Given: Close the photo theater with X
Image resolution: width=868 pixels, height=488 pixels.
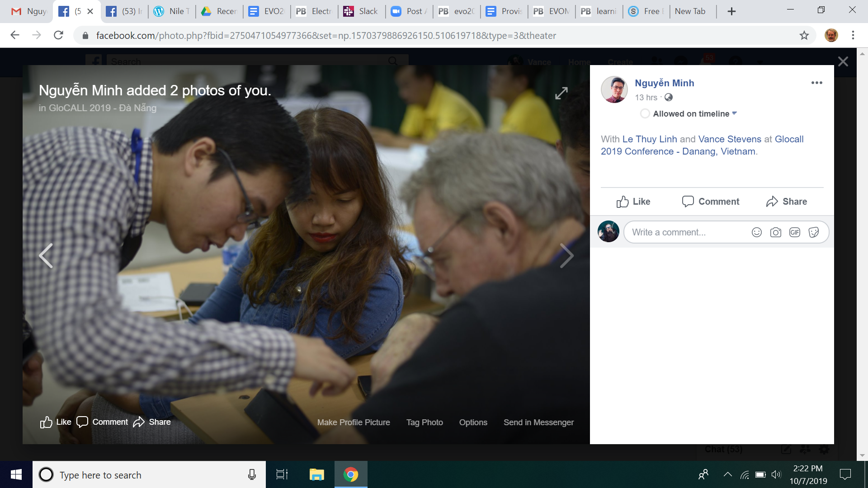Looking at the screenshot, I should click(x=843, y=62).
